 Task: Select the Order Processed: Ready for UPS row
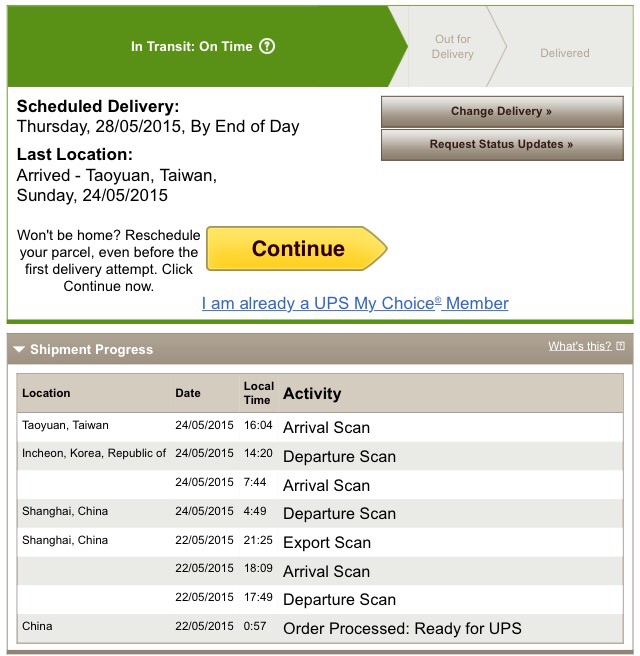pyautogui.click(x=320, y=628)
